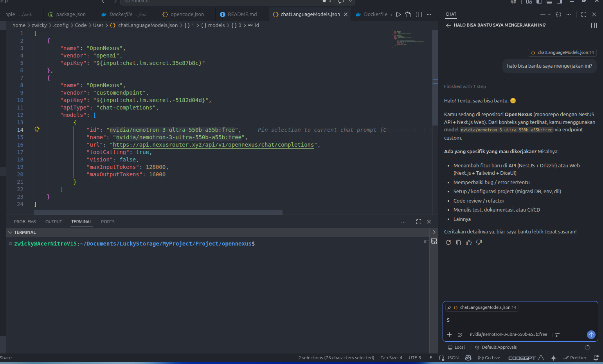Open Copilot status icon in status bar

(x=468, y=358)
